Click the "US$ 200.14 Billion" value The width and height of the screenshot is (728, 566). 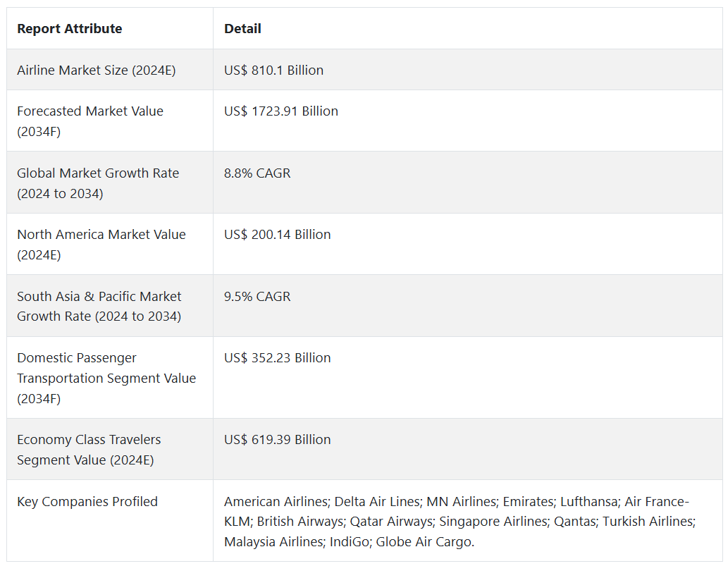pos(277,235)
